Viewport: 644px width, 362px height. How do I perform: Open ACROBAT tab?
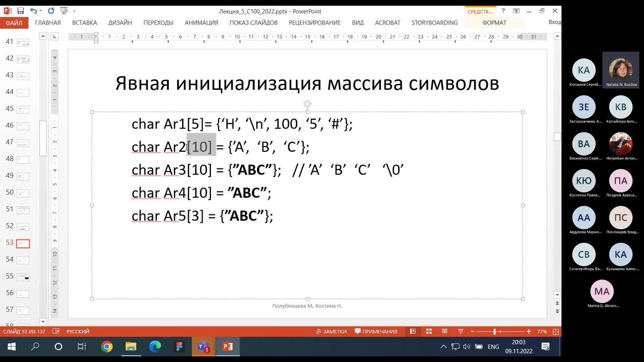coord(387,23)
